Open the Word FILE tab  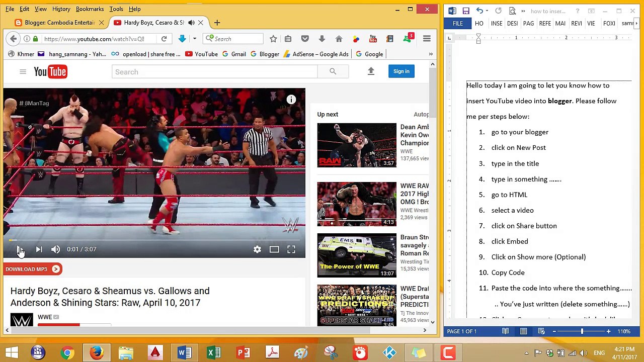pos(458,24)
